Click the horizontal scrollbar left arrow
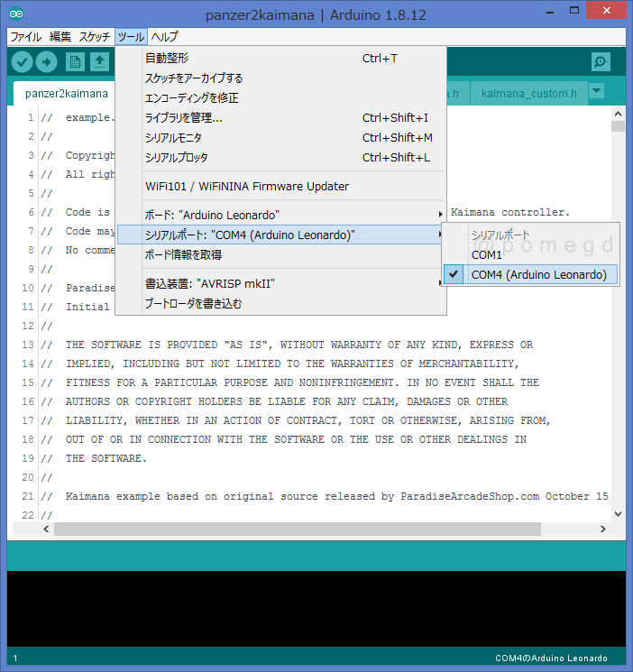 tap(46, 529)
